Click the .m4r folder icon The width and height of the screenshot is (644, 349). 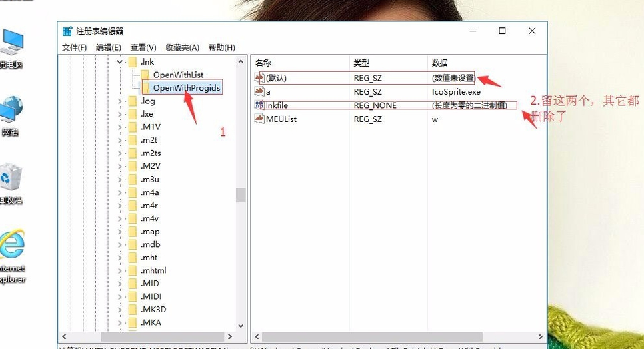click(x=133, y=205)
